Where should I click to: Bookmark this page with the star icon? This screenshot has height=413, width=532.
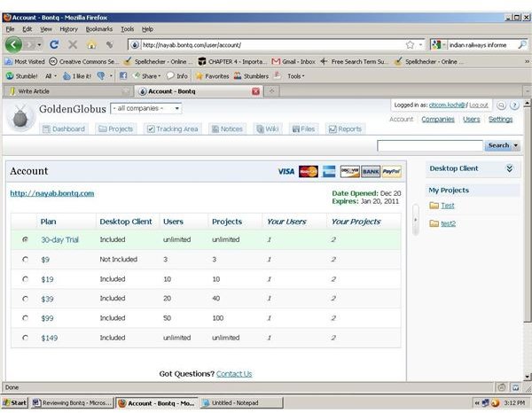pyautogui.click(x=410, y=45)
